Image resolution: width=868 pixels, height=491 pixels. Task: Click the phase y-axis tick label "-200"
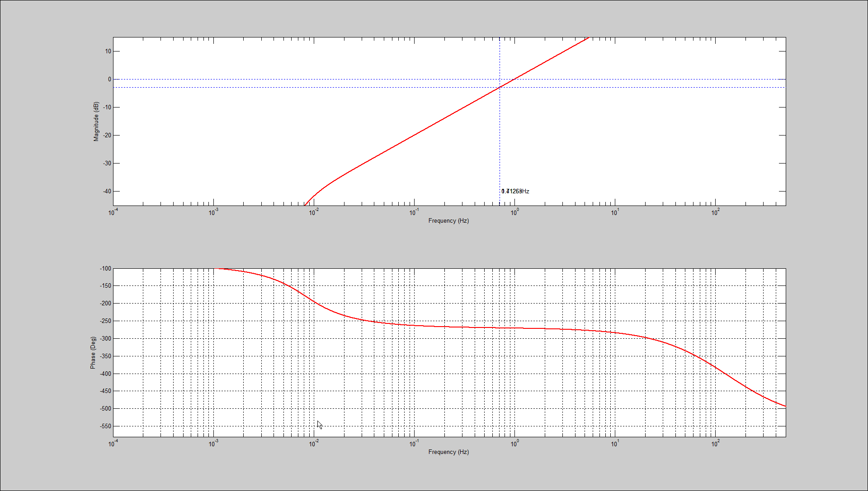(105, 304)
